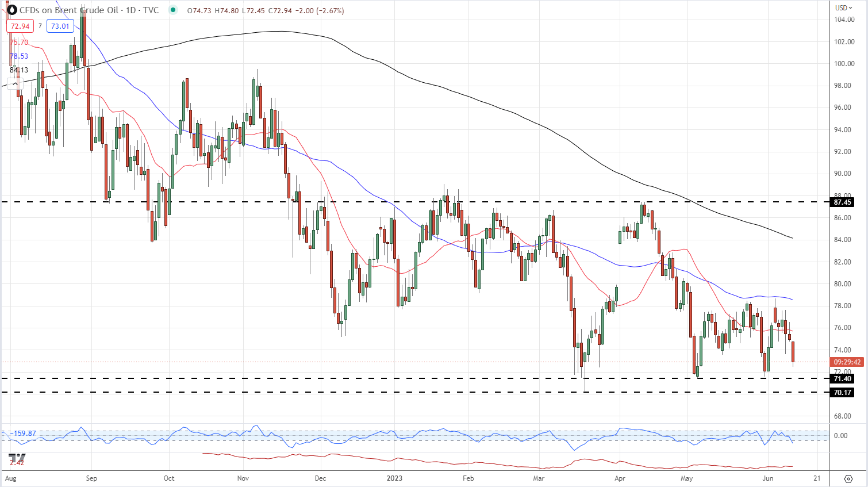The width and height of the screenshot is (868, 487).
Task: Select the 75.70 moving average legend value
Action: pos(19,42)
